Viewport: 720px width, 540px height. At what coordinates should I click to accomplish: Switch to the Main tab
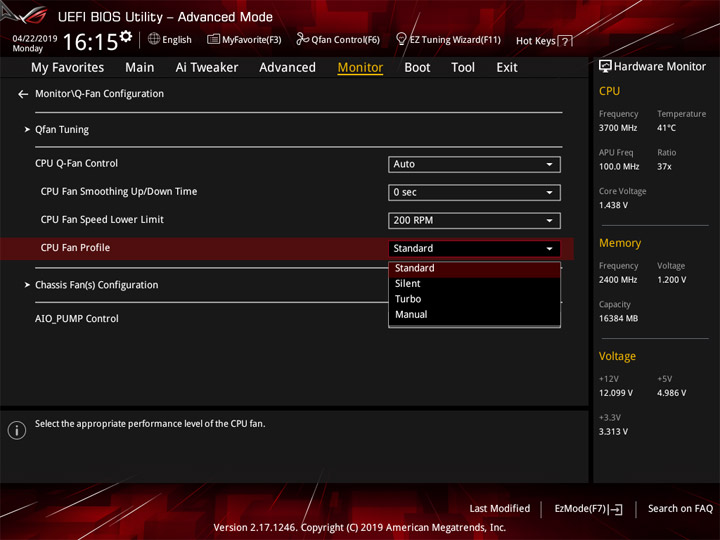tap(140, 68)
